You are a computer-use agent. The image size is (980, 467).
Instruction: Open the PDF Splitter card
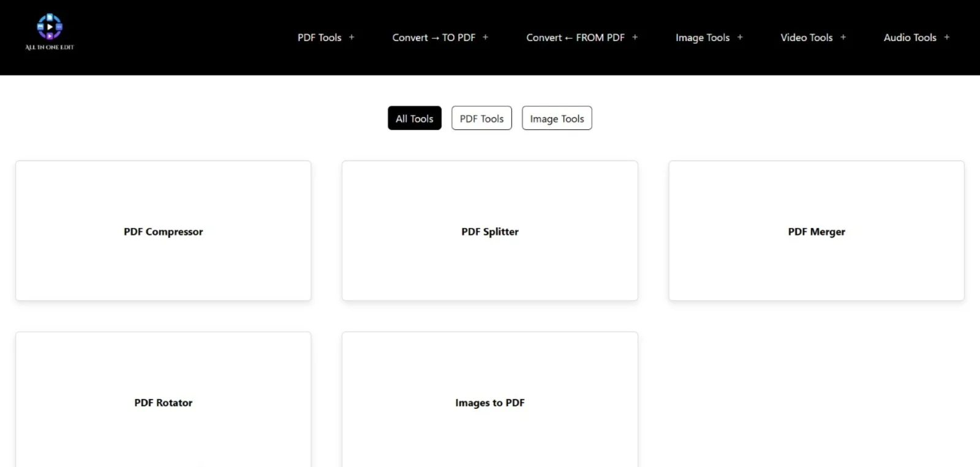click(x=490, y=231)
